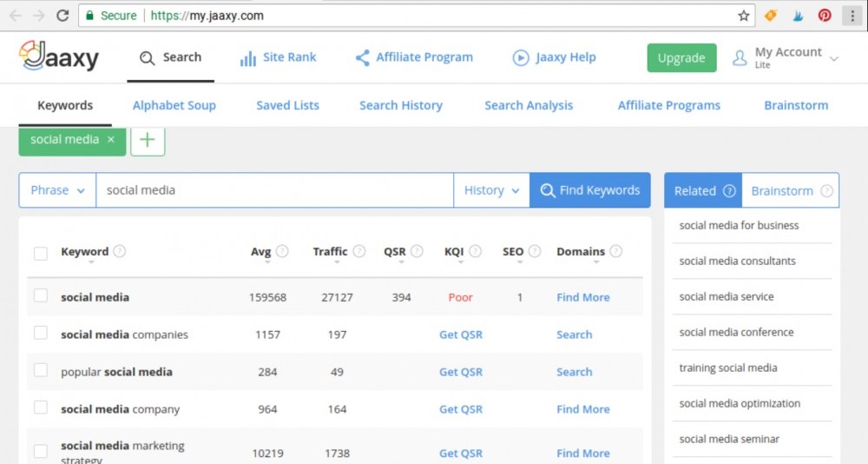Click the help icon on Brainstorm panel tab

826,190
